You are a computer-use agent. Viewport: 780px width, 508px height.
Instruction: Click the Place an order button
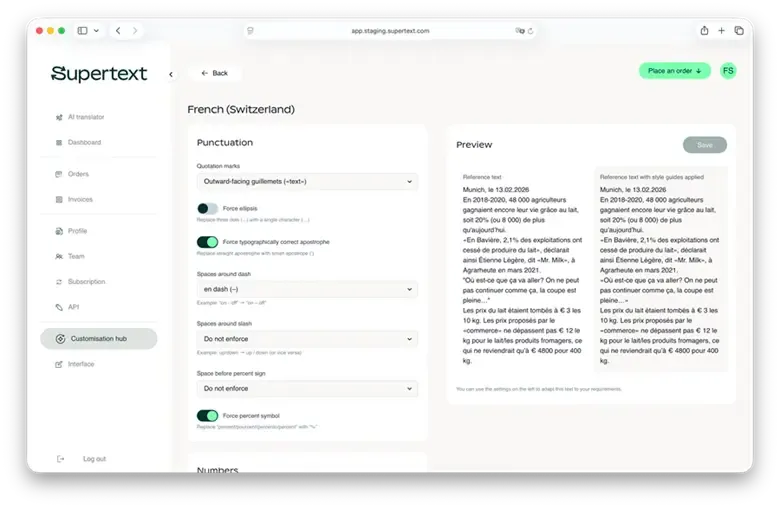(x=675, y=71)
